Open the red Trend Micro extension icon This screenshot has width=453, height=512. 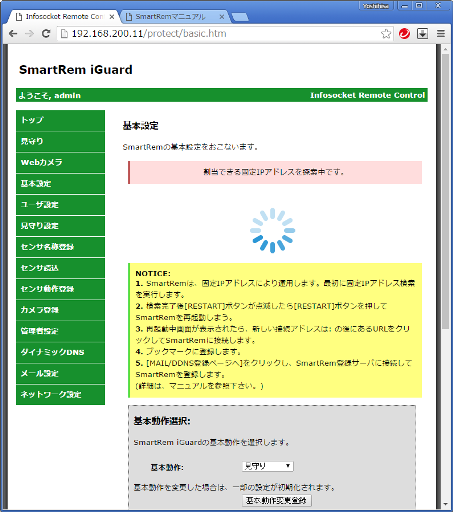(404, 34)
